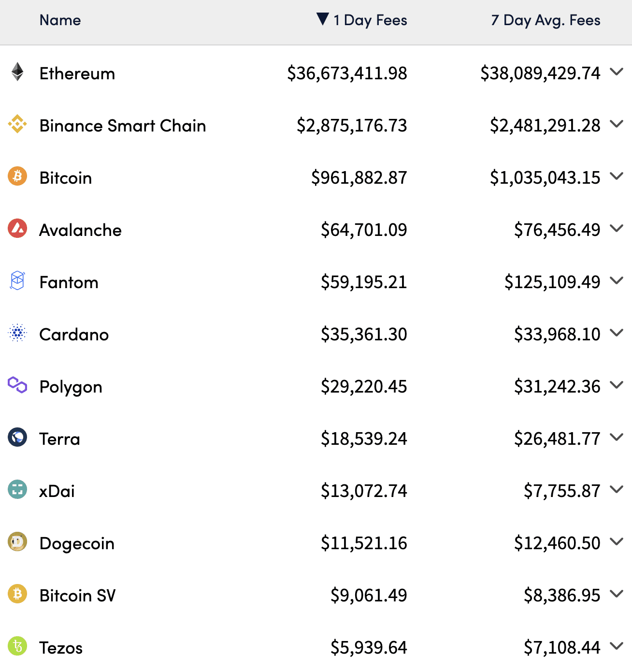This screenshot has width=632, height=672.
Task: Click the Ethereum diamond logo icon
Action: coord(17,72)
